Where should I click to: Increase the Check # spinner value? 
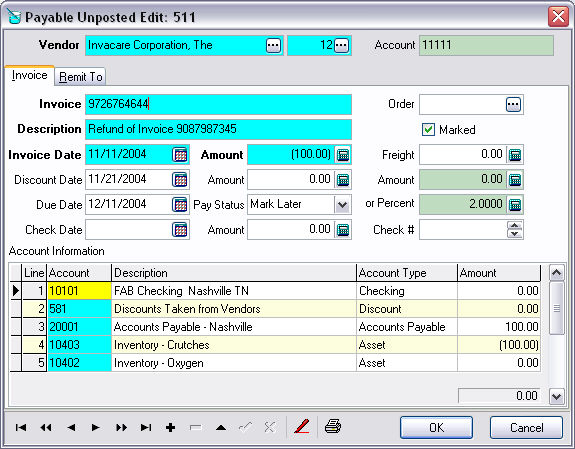pos(515,225)
